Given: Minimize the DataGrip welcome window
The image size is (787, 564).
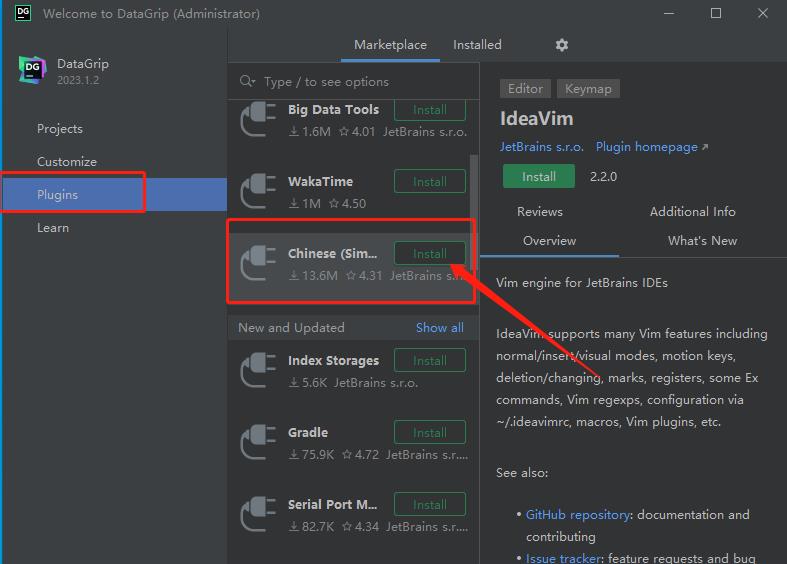Looking at the screenshot, I should click(x=669, y=13).
